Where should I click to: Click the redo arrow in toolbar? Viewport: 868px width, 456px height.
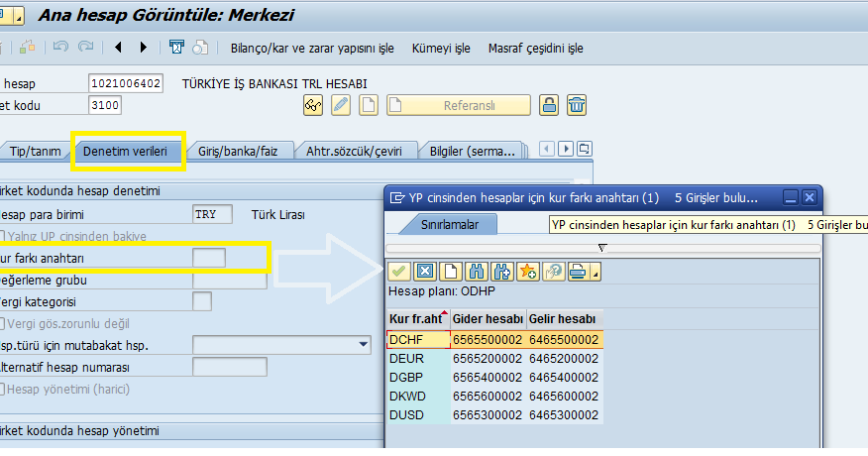pyautogui.click(x=86, y=48)
